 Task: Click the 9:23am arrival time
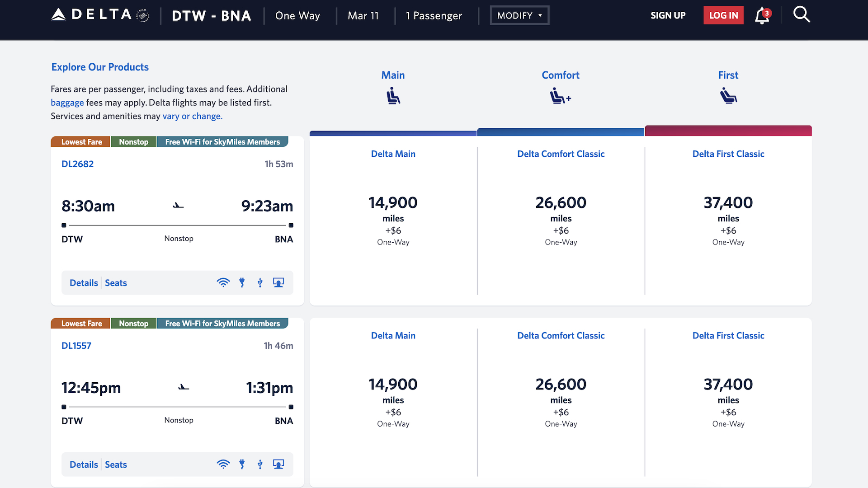click(267, 206)
